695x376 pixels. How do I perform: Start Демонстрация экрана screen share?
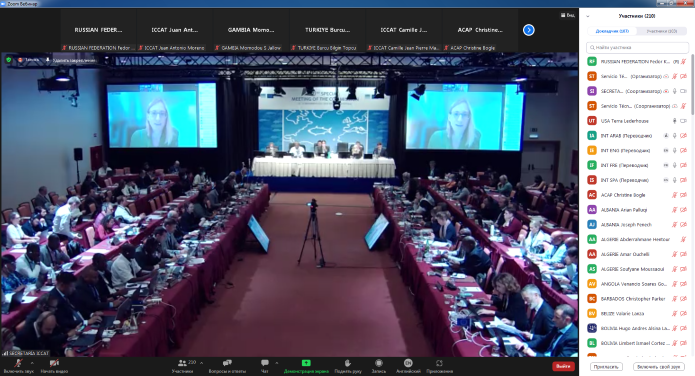point(306,365)
